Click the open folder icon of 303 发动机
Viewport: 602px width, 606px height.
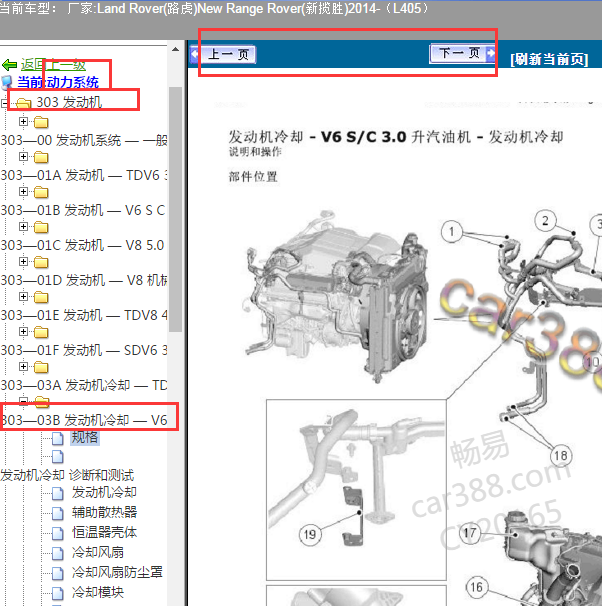point(24,103)
